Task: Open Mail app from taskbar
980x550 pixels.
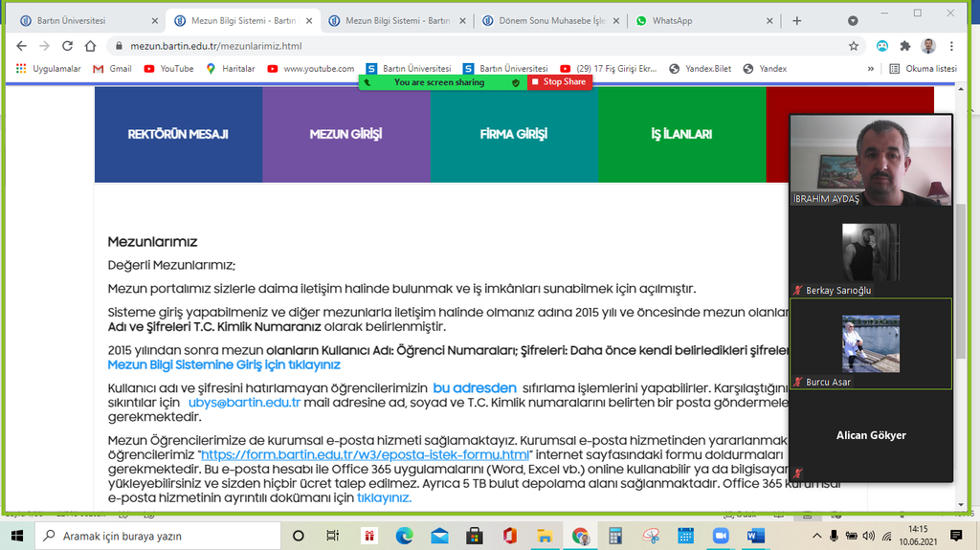Action: click(439, 536)
